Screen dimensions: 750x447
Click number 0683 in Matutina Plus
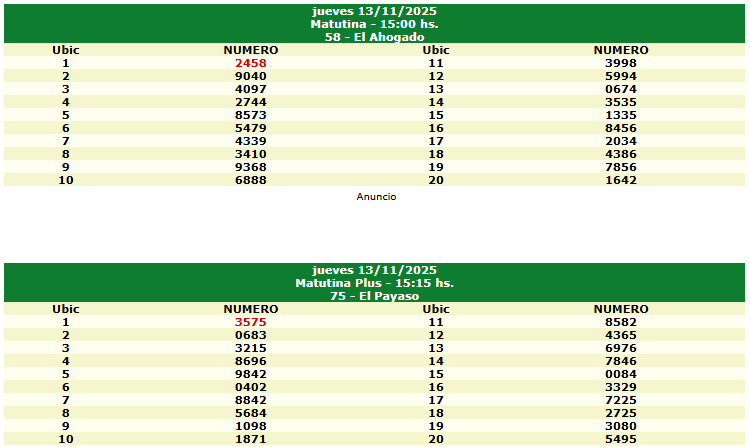click(250, 335)
